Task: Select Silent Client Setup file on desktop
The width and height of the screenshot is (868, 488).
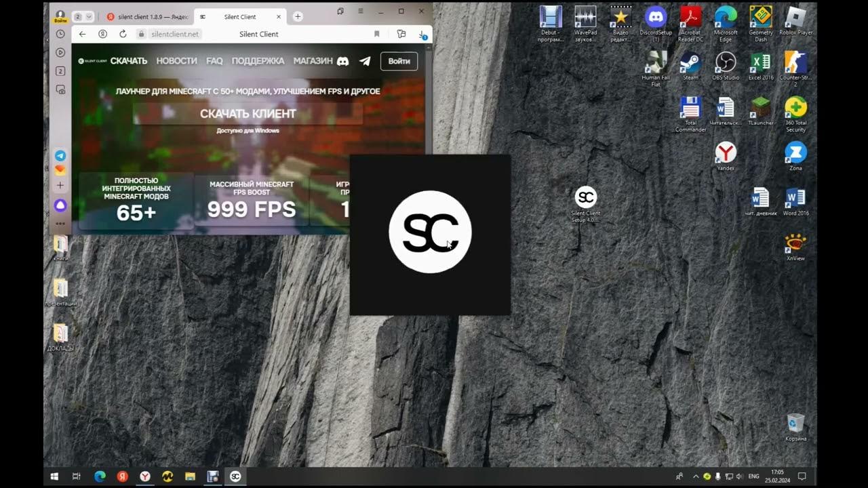Action: point(586,205)
